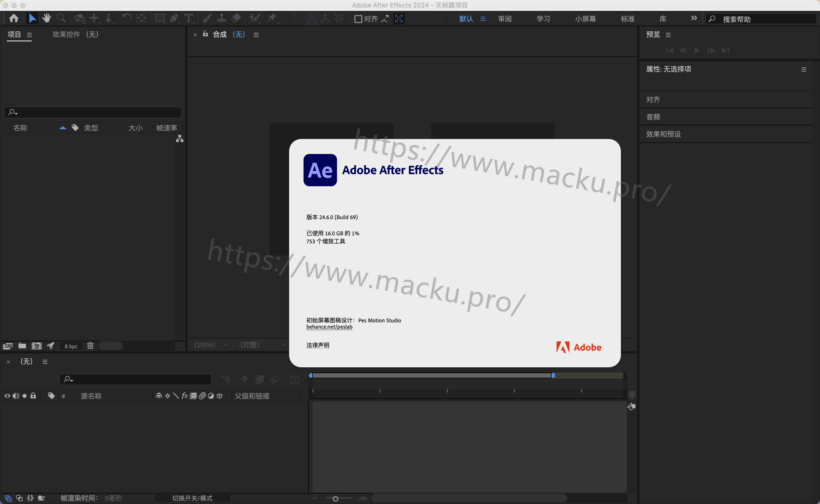Screen dimensions: 820x504
Task: Open the 效果控件 (无) tab
Action: point(75,34)
